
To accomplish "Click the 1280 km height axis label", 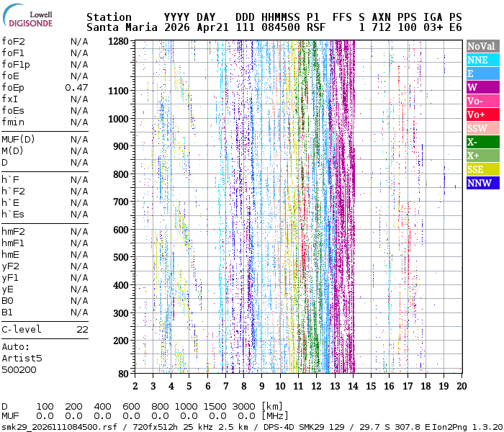I will click(118, 41).
